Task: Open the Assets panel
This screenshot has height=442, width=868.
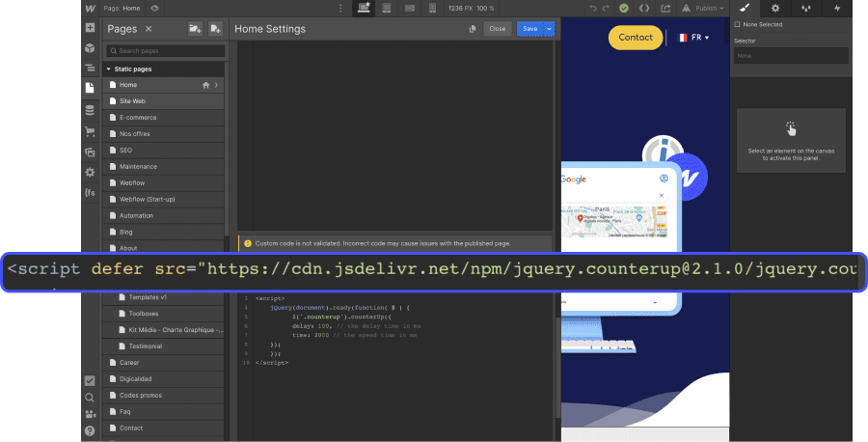Action: tap(90, 152)
